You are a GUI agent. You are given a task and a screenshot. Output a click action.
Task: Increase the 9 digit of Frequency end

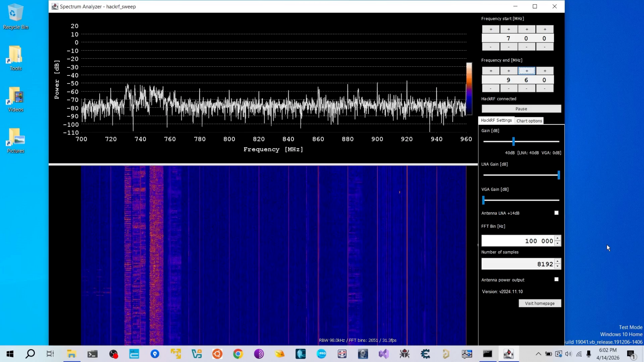(509, 71)
